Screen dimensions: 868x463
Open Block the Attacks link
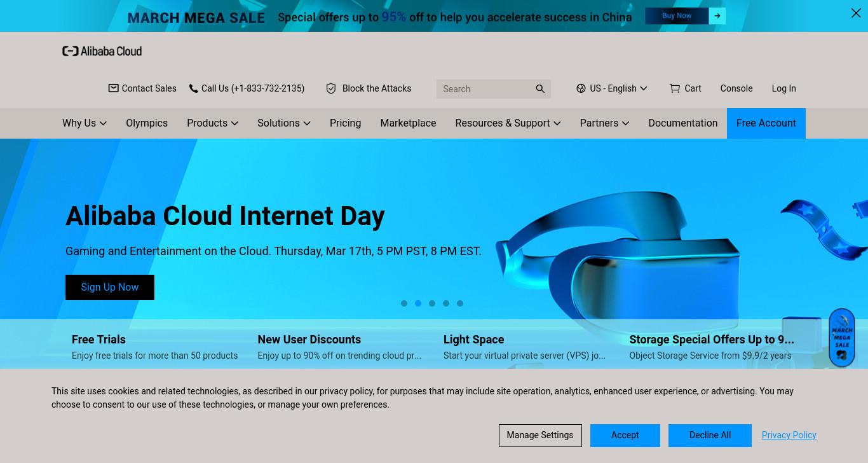[x=377, y=88]
